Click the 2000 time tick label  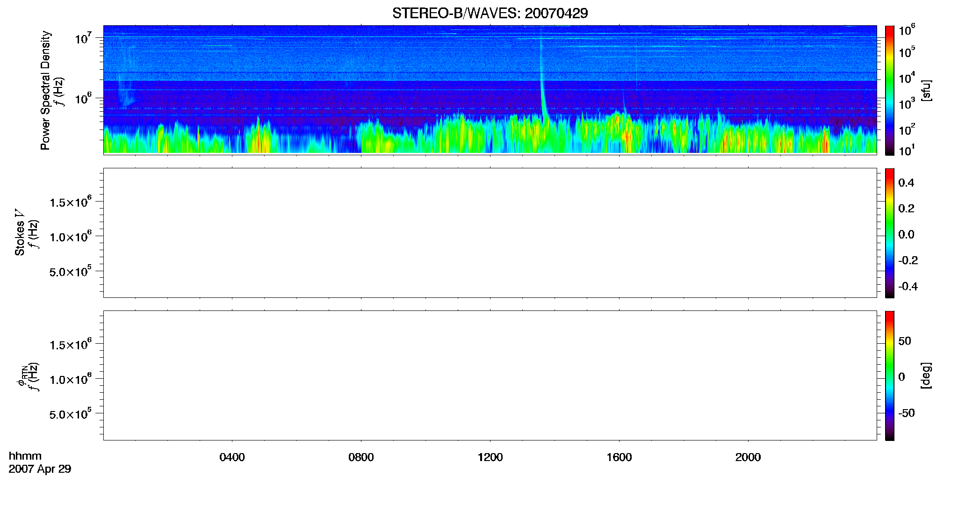tap(748, 457)
